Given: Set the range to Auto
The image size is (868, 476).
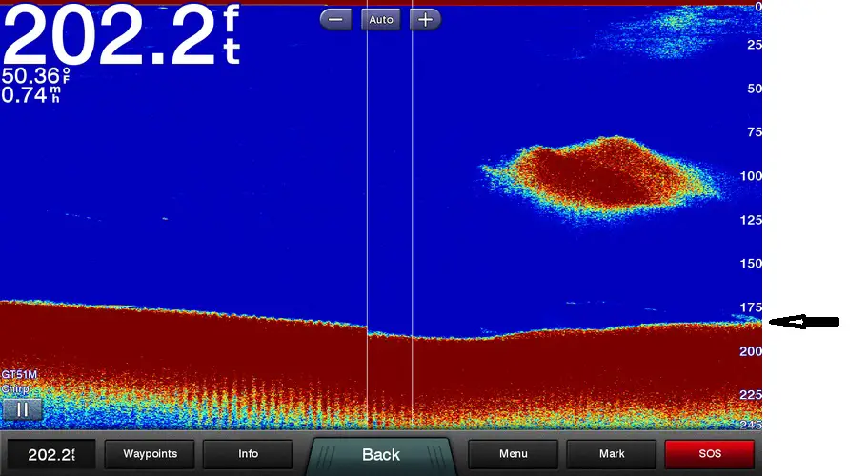Looking at the screenshot, I should 381,19.
